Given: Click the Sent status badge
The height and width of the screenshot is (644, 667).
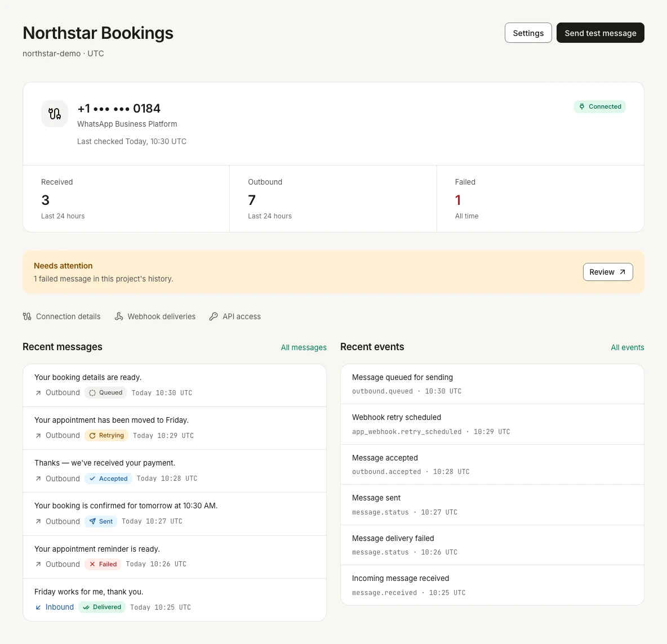Looking at the screenshot, I should coord(101,521).
